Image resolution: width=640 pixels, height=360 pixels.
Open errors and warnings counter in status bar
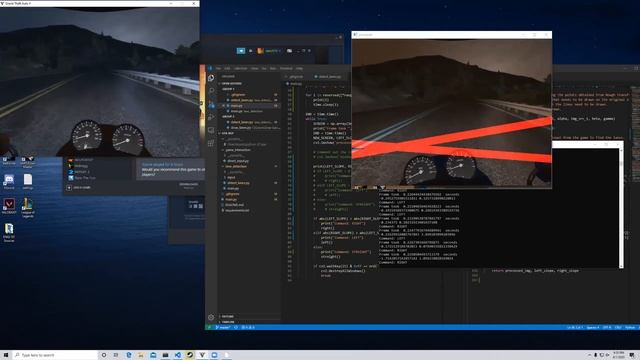click(x=248, y=327)
